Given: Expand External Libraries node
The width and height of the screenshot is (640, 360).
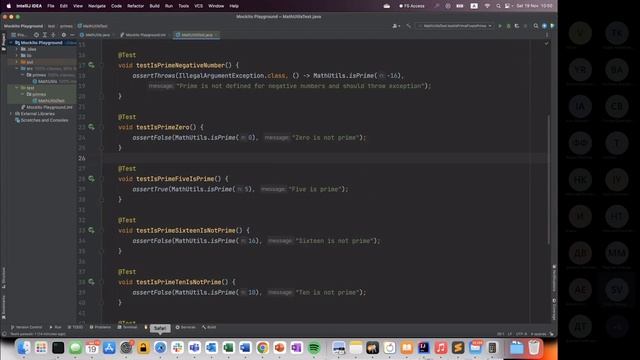Looking at the screenshot, I should [x=11, y=113].
